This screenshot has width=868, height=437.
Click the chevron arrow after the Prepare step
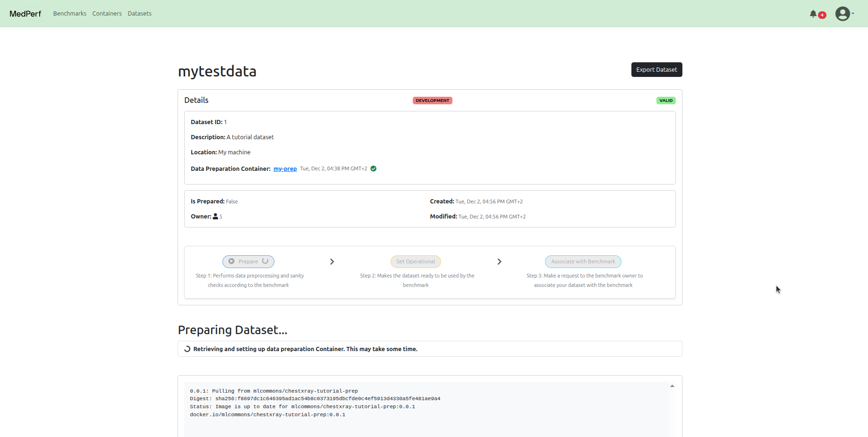(x=332, y=261)
